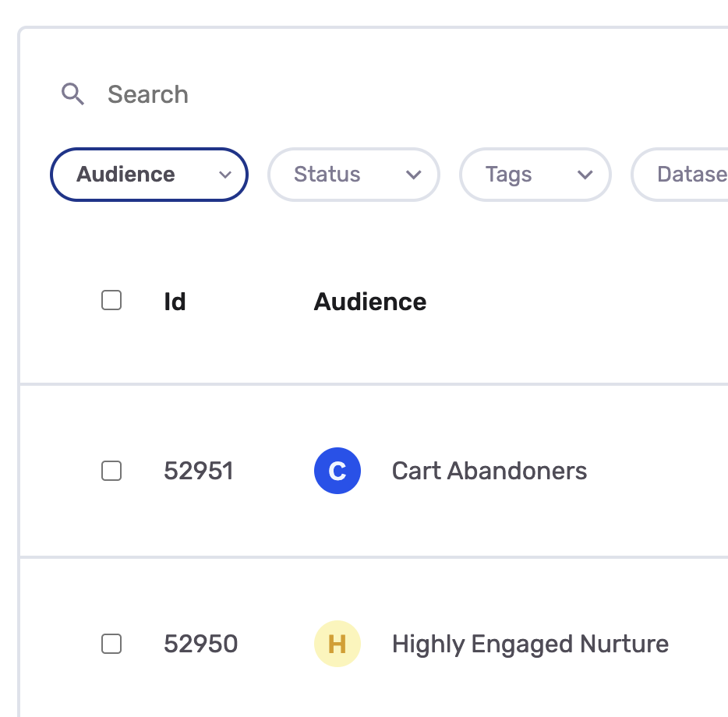Open the Cart Abandoners audience
This screenshot has width=728, height=717.
point(489,472)
